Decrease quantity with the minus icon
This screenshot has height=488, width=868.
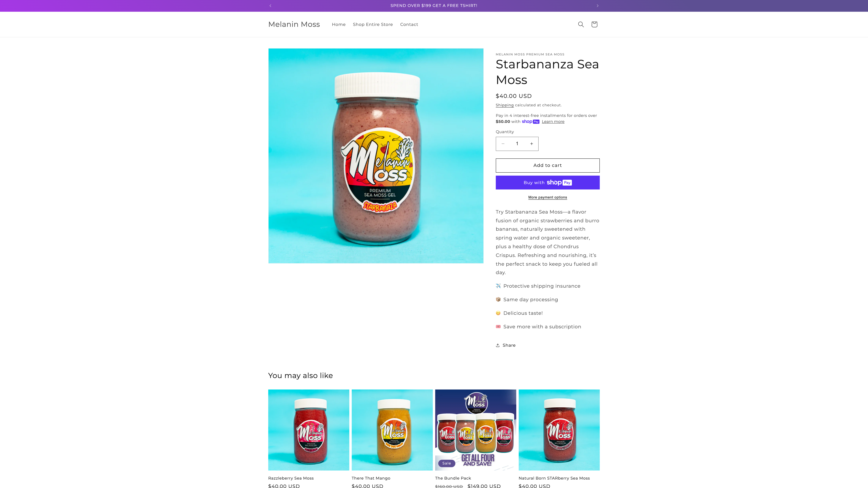(x=503, y=144)
